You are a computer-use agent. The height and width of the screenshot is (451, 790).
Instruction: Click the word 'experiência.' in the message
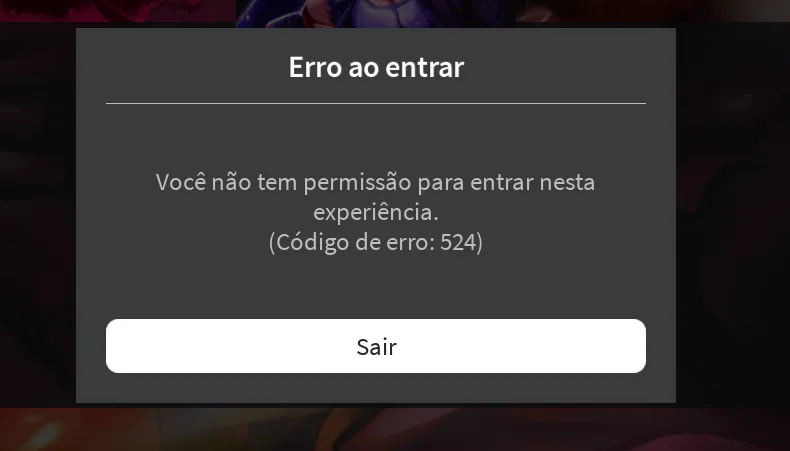(x=376, y=212)
